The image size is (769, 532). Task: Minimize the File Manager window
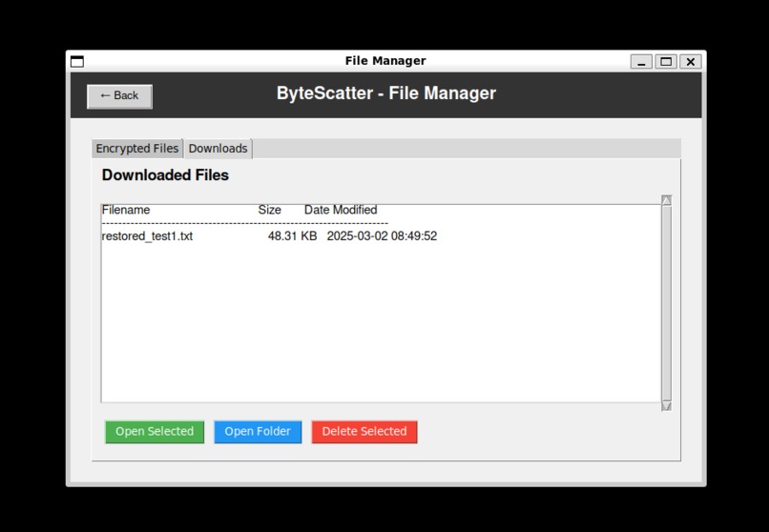[641, 62]
